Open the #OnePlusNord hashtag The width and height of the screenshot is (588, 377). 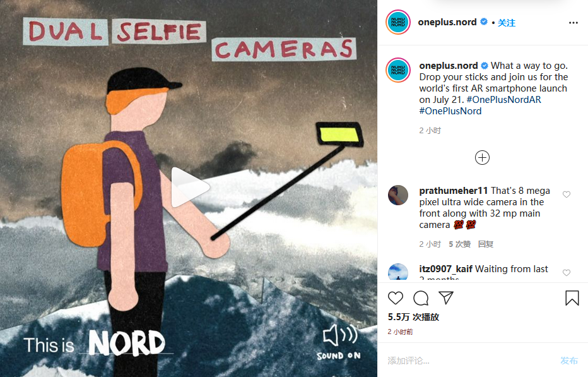pos(450,111)
